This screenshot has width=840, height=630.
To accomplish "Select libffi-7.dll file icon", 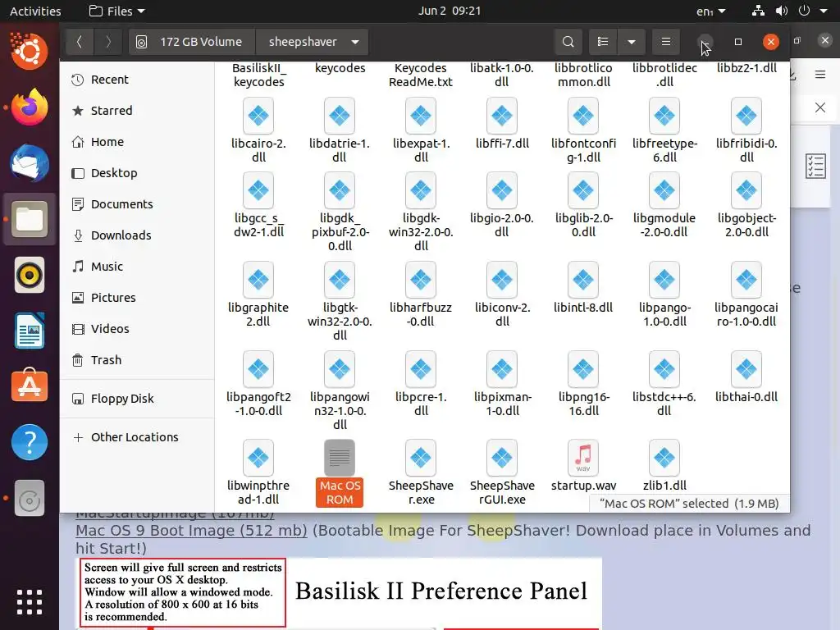I will pos(502,116).
